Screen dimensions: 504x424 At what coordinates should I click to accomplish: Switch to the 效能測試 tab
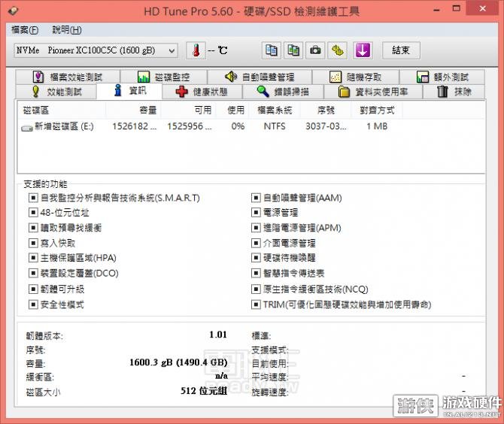click(56, 92)
